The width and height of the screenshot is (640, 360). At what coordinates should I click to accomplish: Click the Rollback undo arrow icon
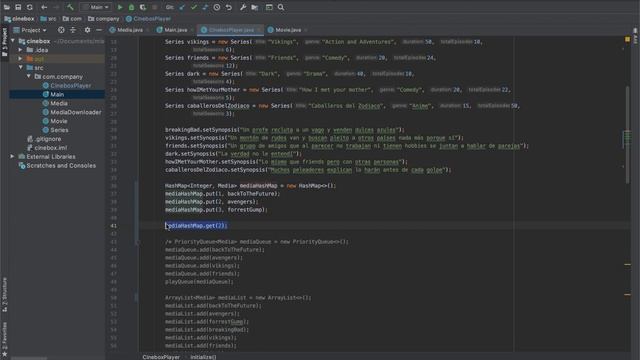point(229,7)
